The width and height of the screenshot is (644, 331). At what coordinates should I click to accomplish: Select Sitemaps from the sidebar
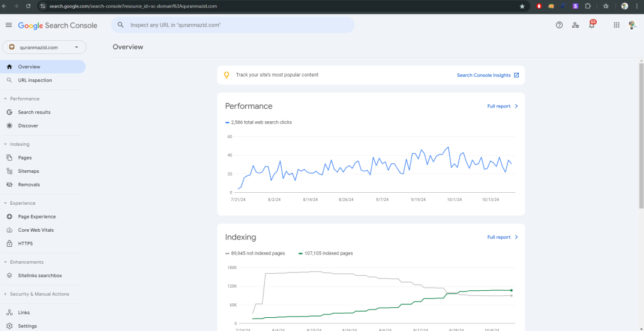click(28, 171)
